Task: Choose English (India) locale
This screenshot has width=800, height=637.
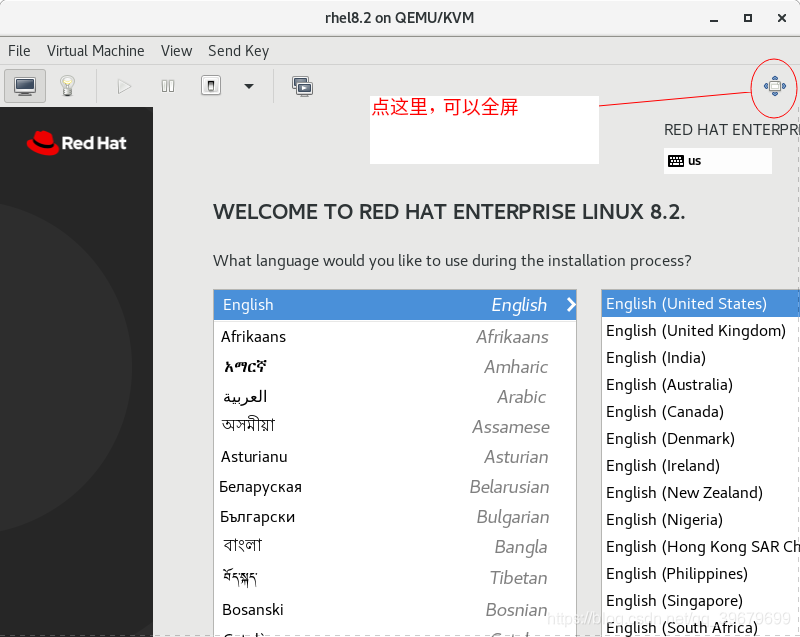Action: [701, 358]
